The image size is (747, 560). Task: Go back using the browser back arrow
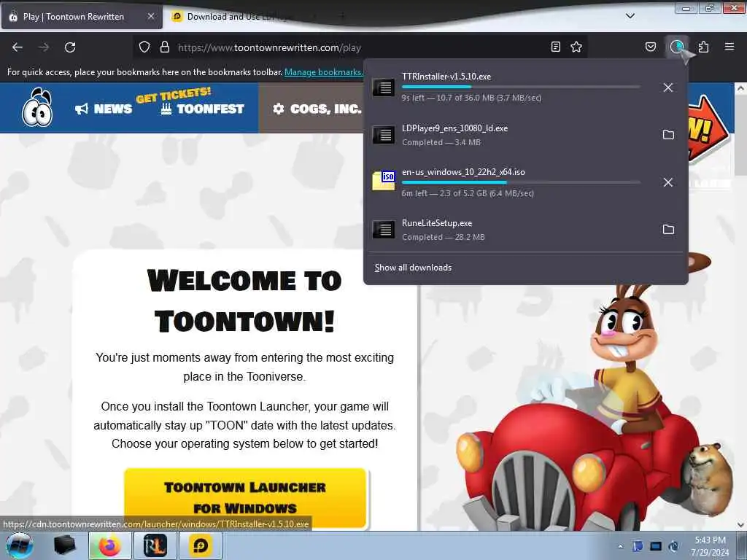[x=18, y=47]
